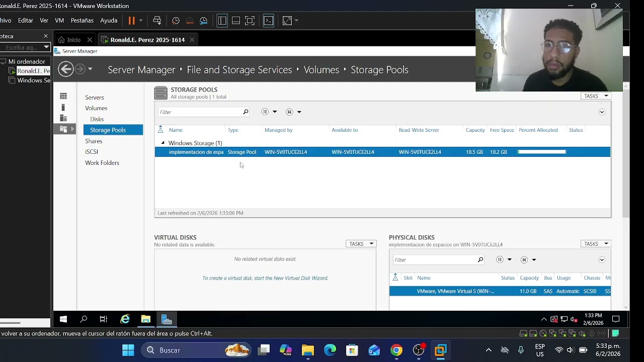Revert to snapshot VMware toolbar icon

pos(190,21)
